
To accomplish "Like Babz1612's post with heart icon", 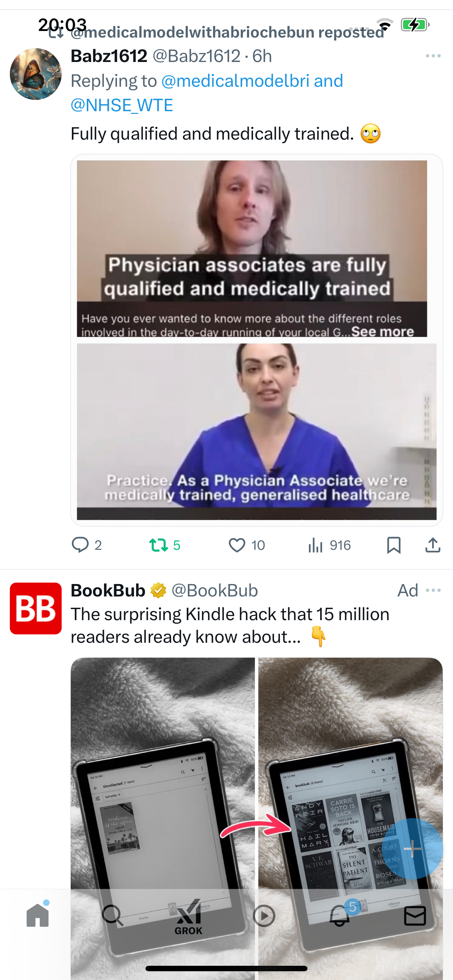I will [237, 545].
